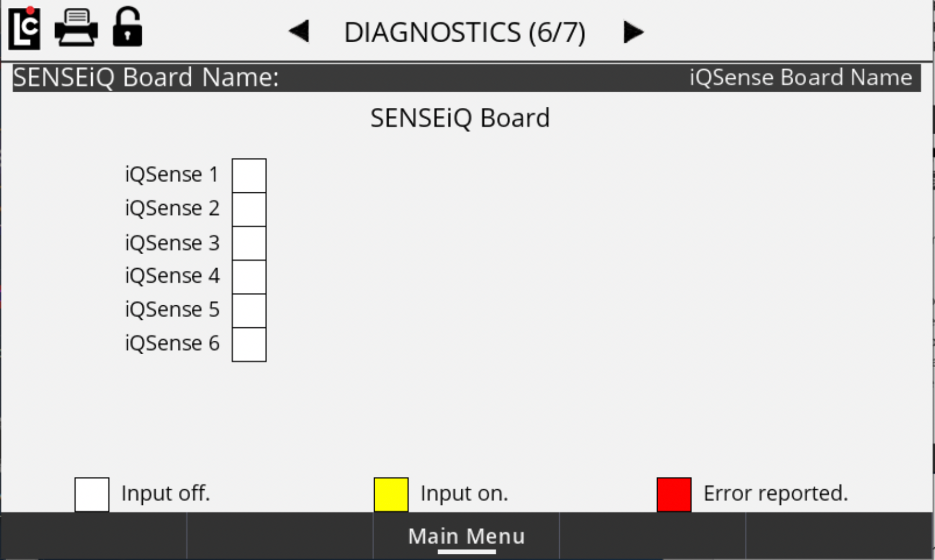Click the iQSense 5 status box
Viewport: 935px width, 560px height.
pos(249,310)
